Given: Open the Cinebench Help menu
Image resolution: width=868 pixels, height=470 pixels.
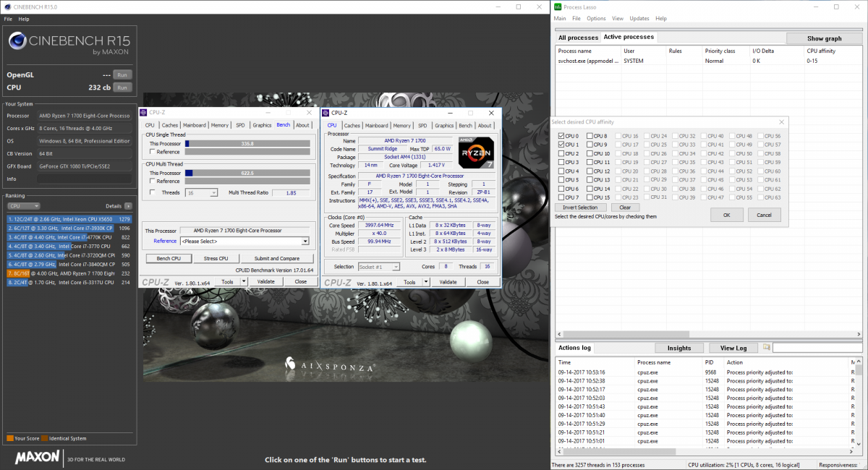Looking at the screenshot, I should (24, 19).
